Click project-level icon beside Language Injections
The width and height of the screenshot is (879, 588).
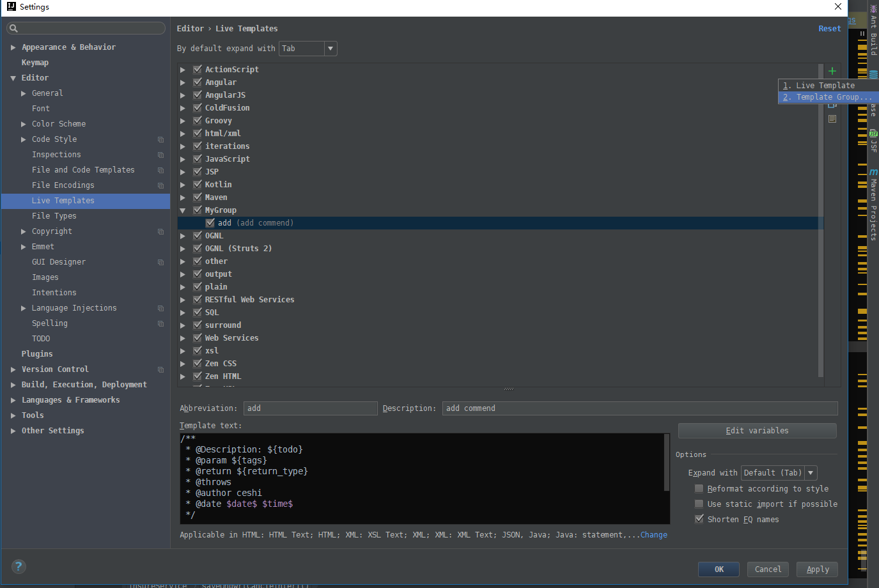pyautogui.click(x=160, y=308)
